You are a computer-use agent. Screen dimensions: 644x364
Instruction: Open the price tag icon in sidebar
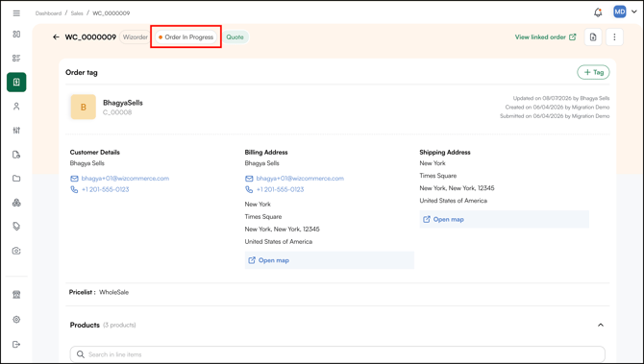pyautogui.click(x=16, y=227)
